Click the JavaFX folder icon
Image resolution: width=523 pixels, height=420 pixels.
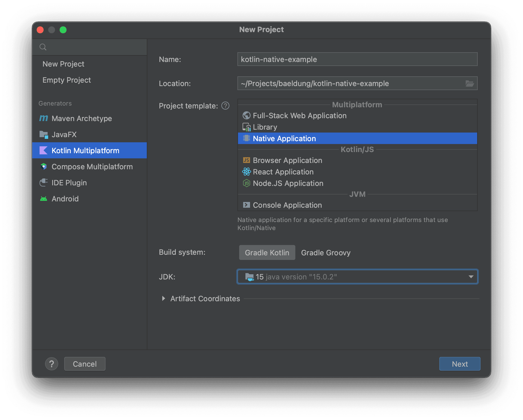pos(44,135)
